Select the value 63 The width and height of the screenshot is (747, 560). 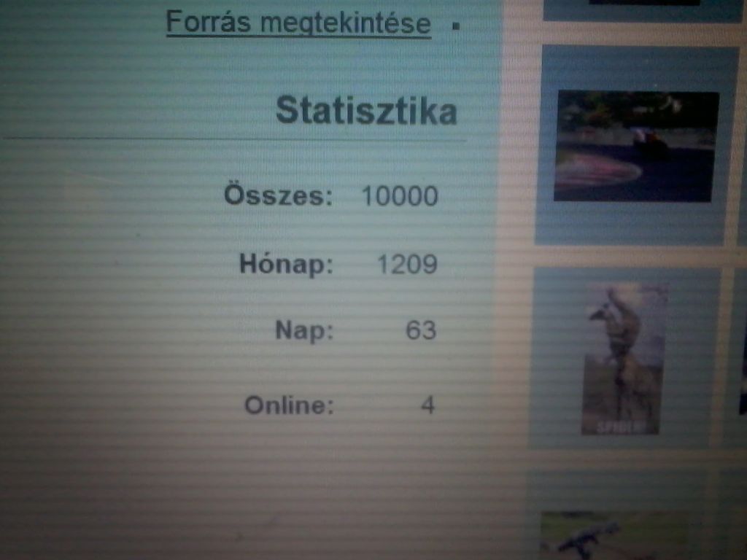[421, 330]
